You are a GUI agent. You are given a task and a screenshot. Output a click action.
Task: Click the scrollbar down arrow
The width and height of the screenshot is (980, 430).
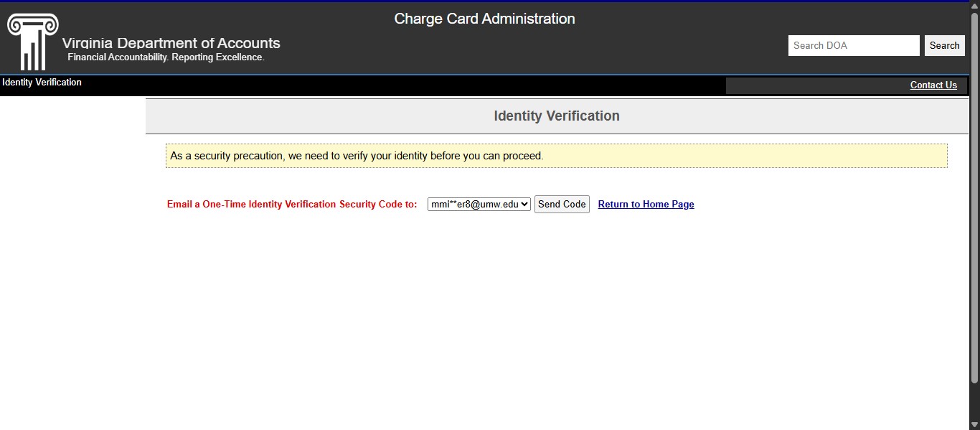pyautogui.click(x=974, y=424)
